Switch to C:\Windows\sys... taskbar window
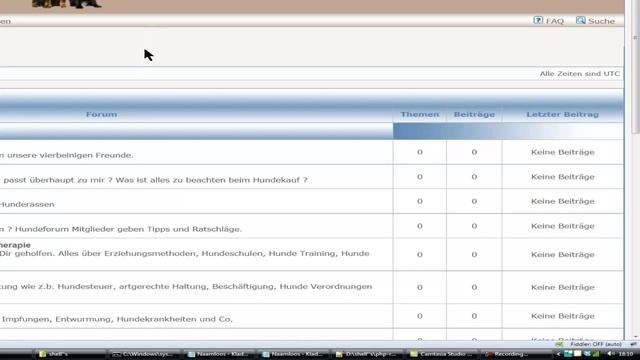The image size is (640, 360). click(144, 354)
